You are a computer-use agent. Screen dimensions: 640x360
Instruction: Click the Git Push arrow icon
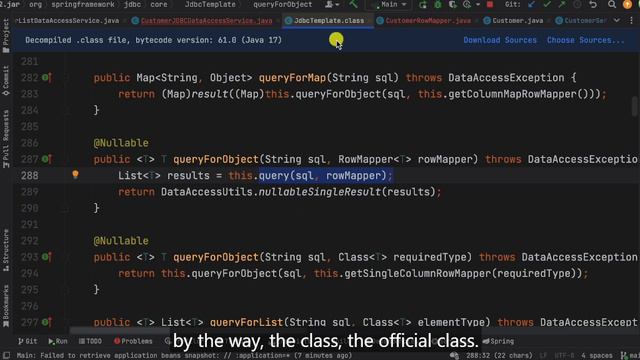tap(562, 4)
